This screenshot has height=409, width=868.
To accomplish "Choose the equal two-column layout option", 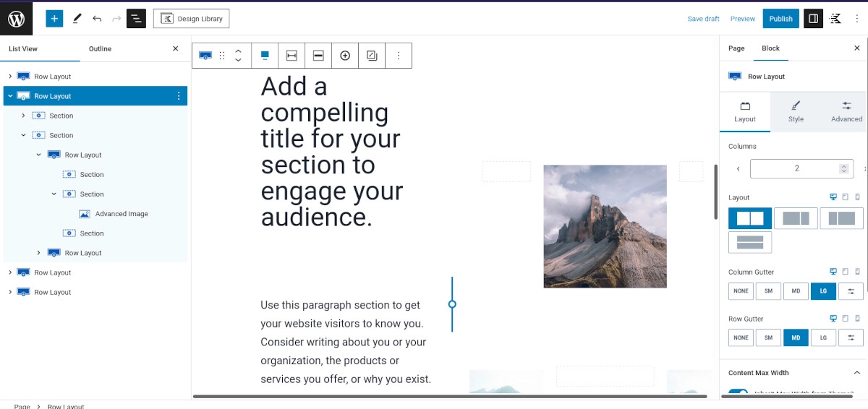I will click(x=750, y=218).
